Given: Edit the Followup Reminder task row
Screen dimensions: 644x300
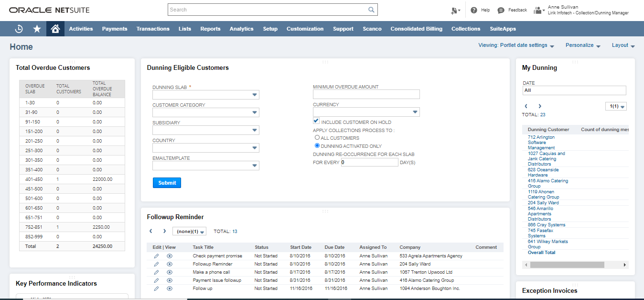Looking at the screenshot, I should (x=156, y=264).
